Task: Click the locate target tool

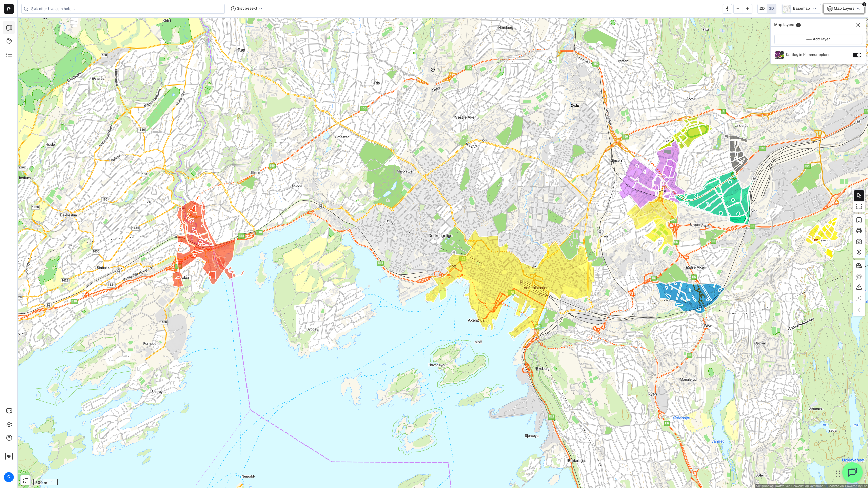Action: point(859,252)
